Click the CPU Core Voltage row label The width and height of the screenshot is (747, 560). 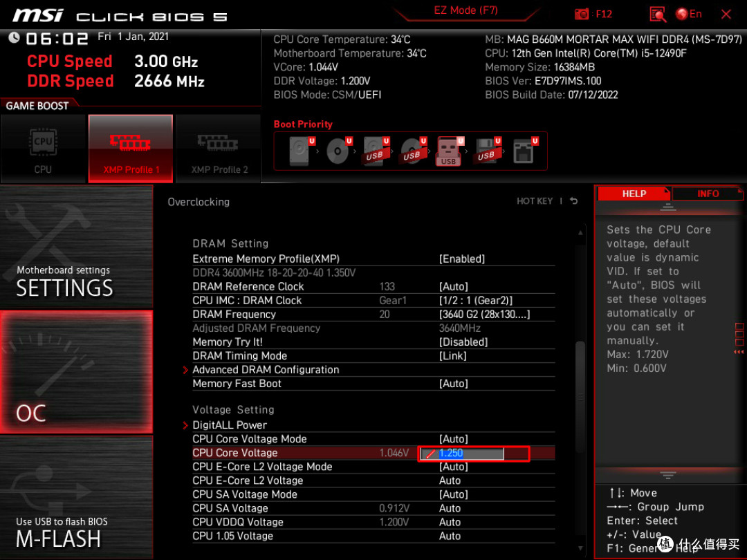[235, 453]
